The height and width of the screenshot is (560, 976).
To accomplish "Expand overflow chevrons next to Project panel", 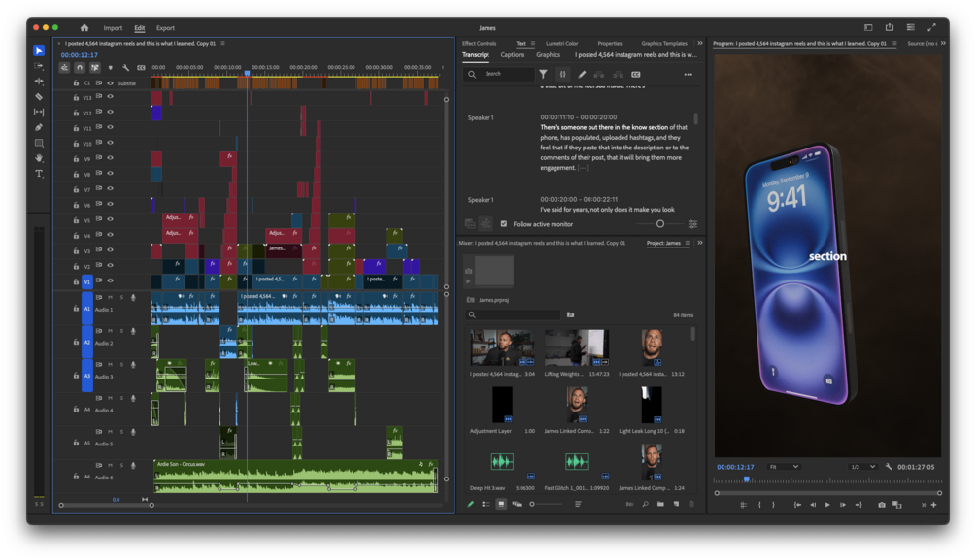I will click(699, 243).
